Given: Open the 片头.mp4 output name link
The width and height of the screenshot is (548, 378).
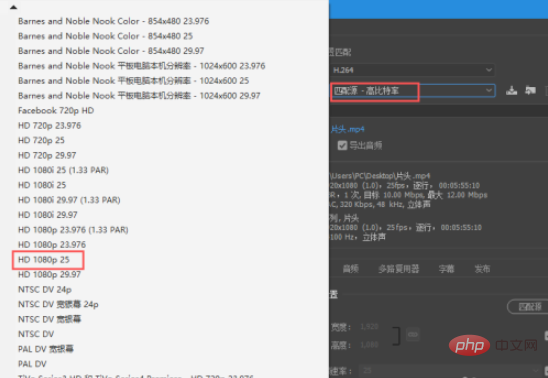Looking at the screenshot, I should pyautogui.click(x=347, y=129).
